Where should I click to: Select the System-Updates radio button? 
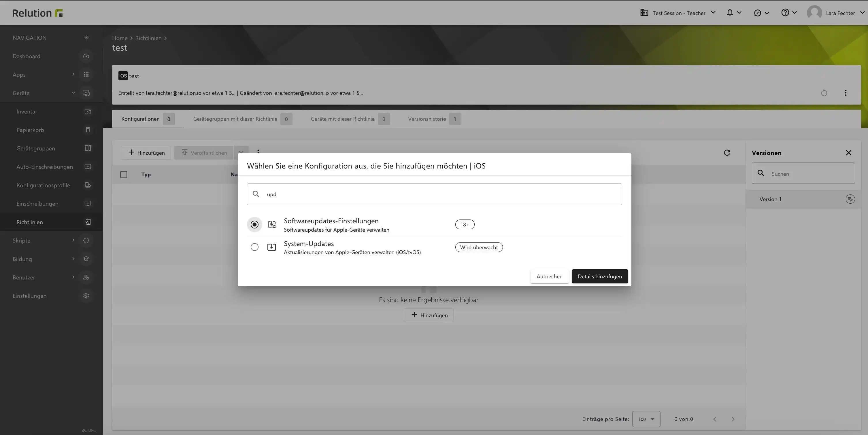pos(254,247)
